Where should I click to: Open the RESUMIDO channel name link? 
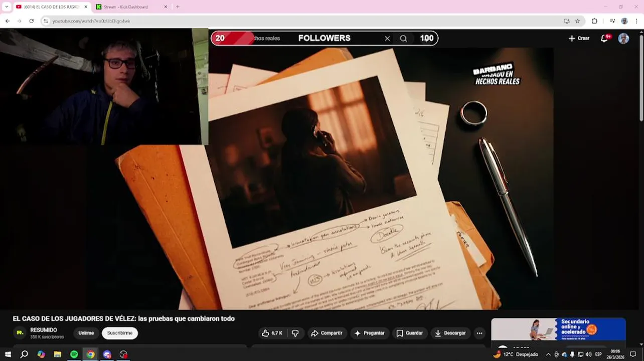pyautogui.click(x=44, y=330)
